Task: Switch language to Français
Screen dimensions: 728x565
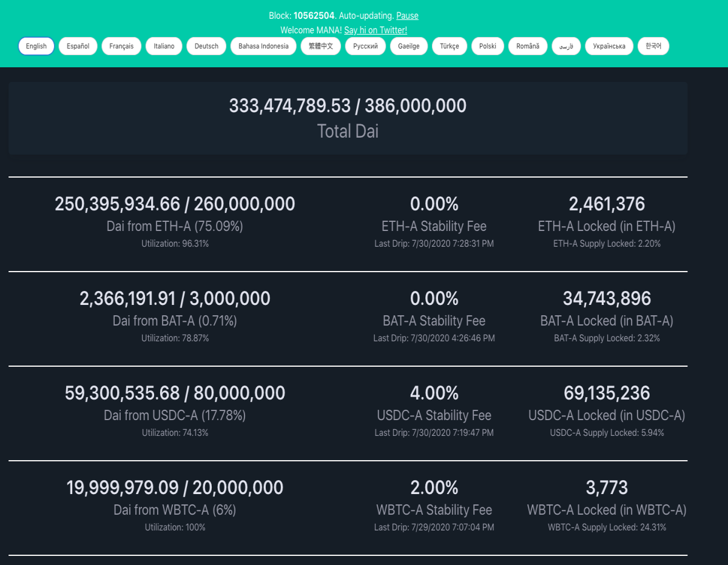Action: point(121,46)
